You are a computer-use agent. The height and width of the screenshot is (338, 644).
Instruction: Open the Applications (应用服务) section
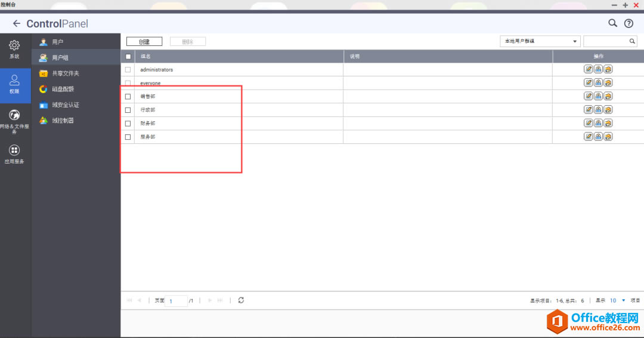(x=14, y=154)
